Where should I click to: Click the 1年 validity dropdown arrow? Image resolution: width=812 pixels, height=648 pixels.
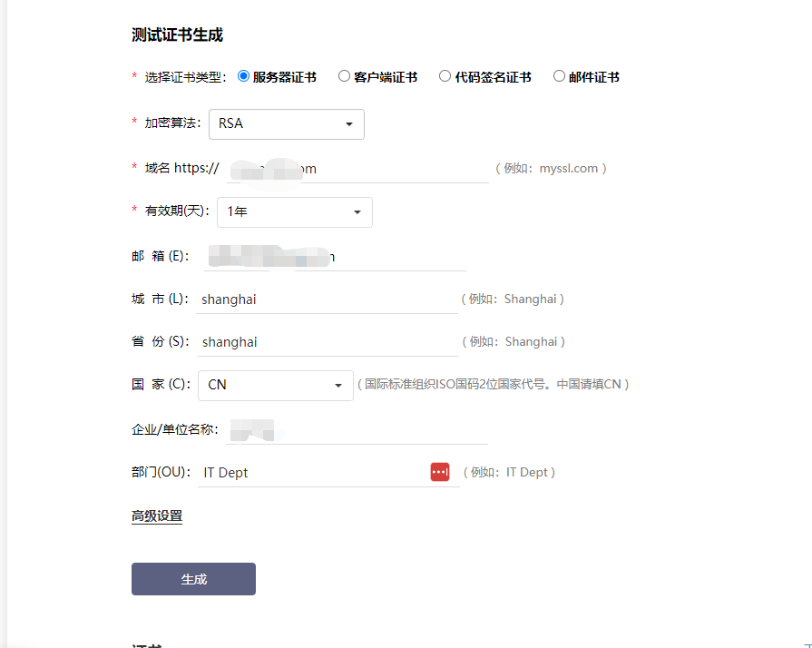357,212
